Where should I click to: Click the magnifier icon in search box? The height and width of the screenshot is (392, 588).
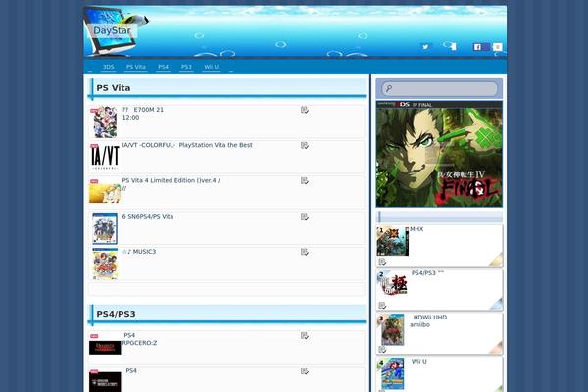[x=389, y=89]
